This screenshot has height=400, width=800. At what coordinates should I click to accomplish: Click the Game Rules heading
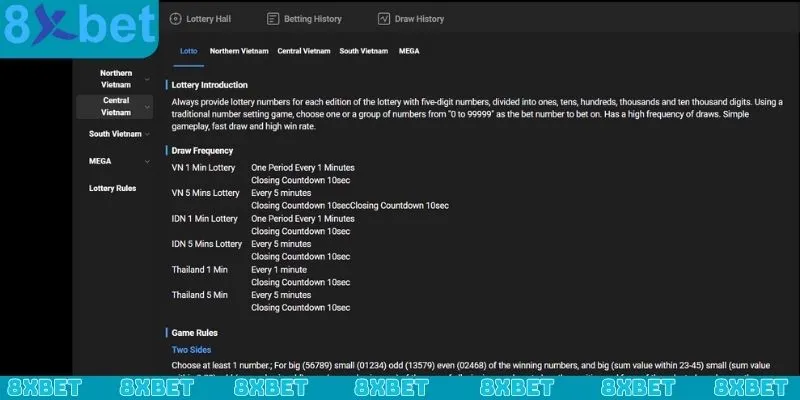pos(194,332)
